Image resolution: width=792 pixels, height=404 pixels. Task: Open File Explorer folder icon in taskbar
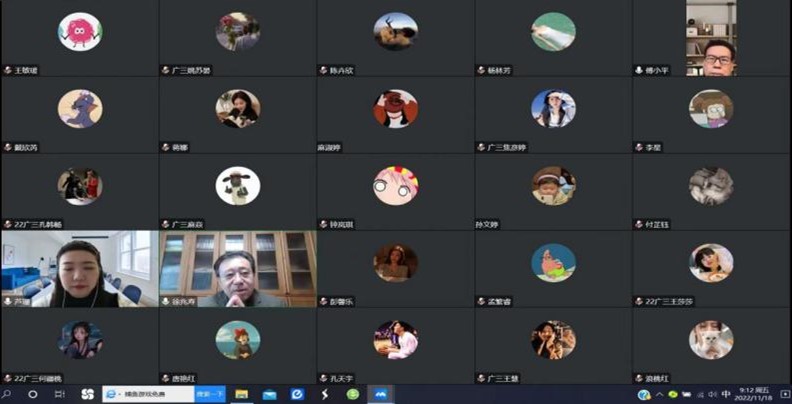(x=241, y=395)
